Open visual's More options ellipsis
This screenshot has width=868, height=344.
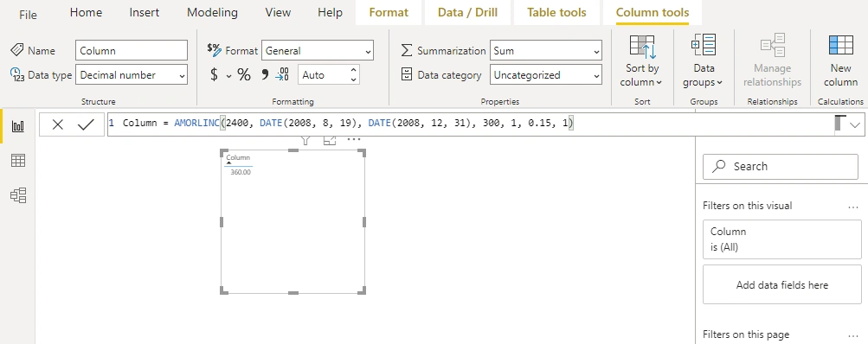(x=354, y=139)
